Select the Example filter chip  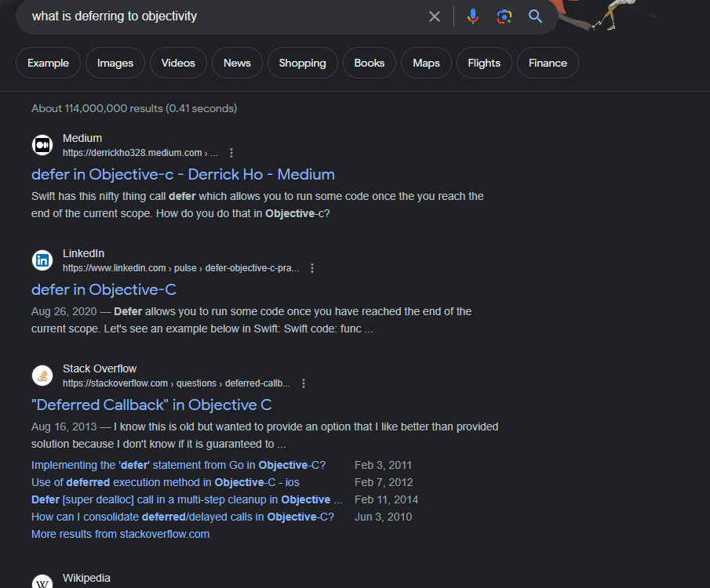48,63
